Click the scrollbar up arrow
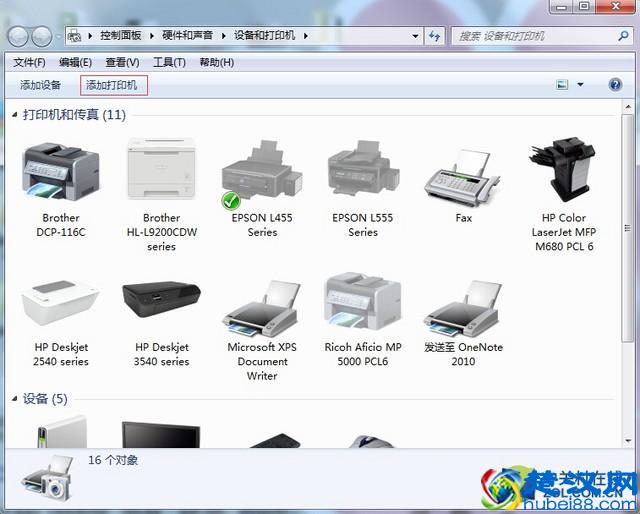Image resolution: width=640 pixels, height=514 pixels. [x=628, y=107]
